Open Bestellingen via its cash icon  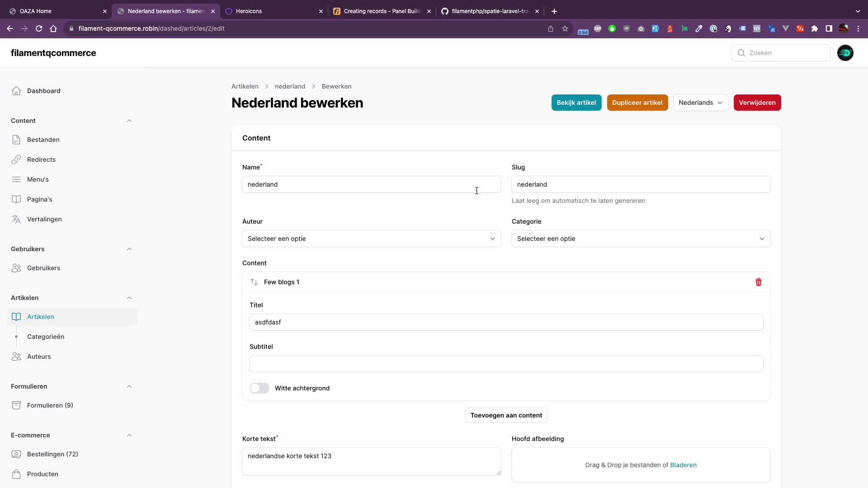(x=16, y=454)
